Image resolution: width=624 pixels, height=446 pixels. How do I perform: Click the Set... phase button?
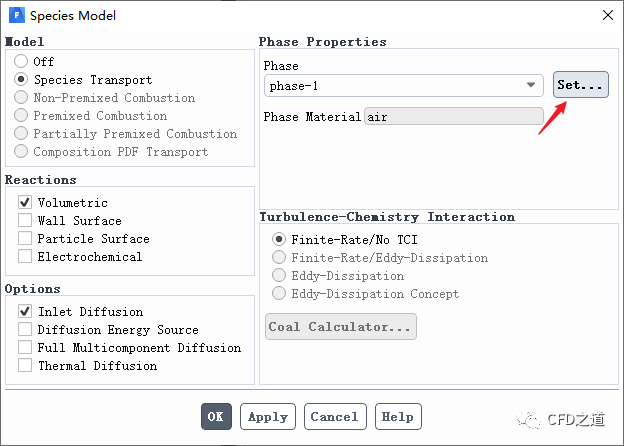[x=581, y=85]
